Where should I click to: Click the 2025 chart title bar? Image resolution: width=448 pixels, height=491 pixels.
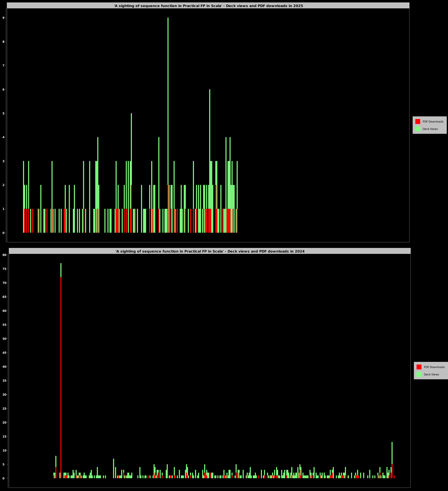click(x=208, y=6)
